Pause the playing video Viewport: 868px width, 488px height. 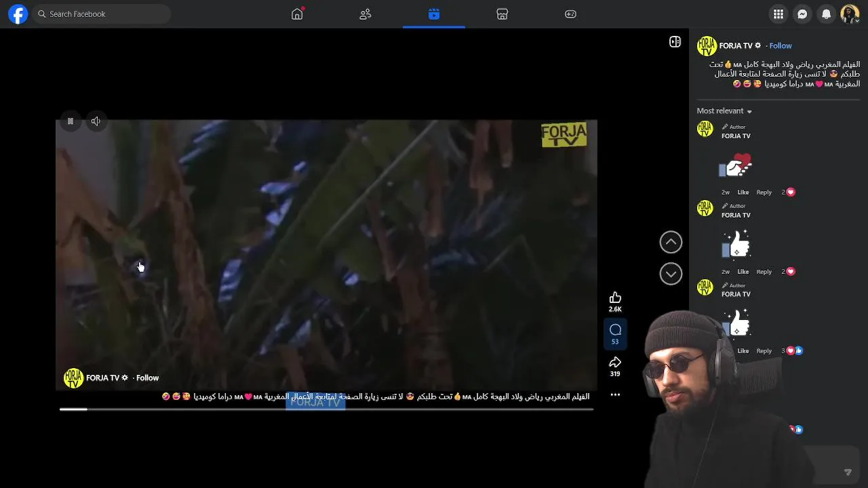point(71,121)
